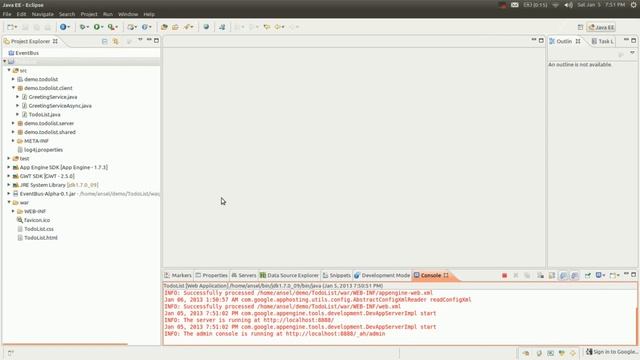Toggle Show Console on standard error change
The width and height of the screenshot is (640, 360).
[x=575, y=276]
